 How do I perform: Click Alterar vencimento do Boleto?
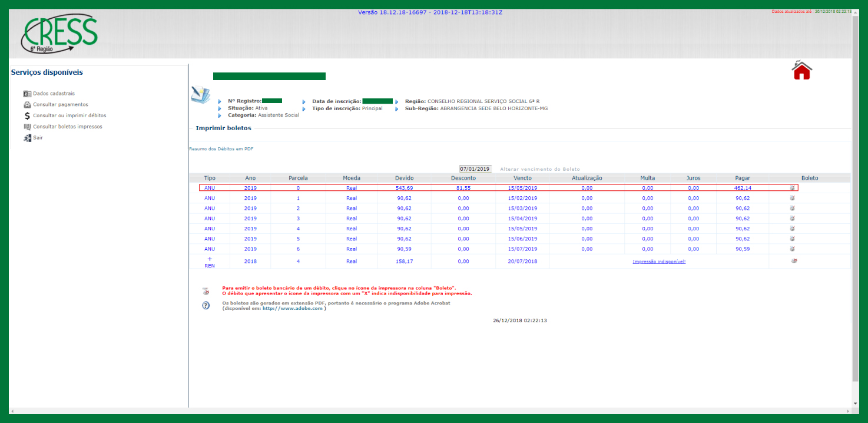[x=540, y=169]
